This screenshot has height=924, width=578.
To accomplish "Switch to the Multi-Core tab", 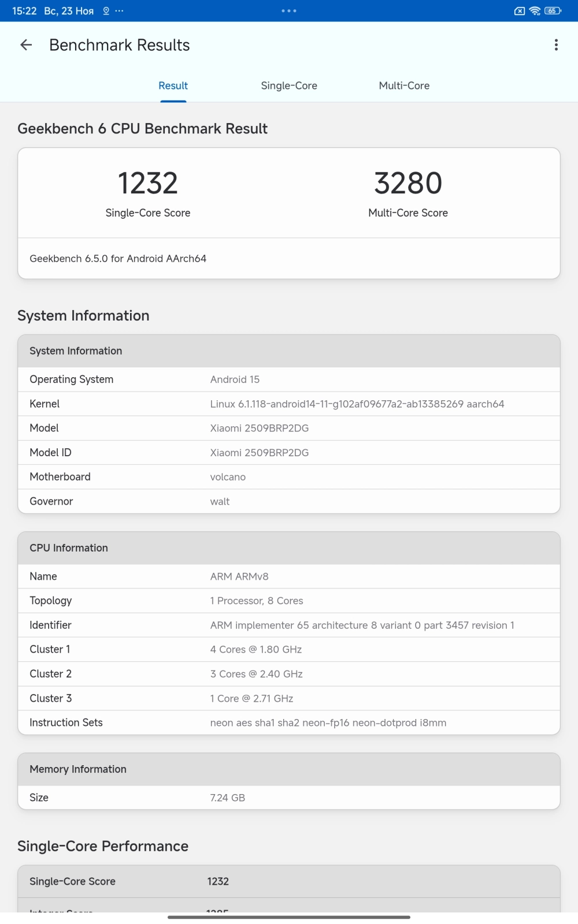I will click(404, 85).
